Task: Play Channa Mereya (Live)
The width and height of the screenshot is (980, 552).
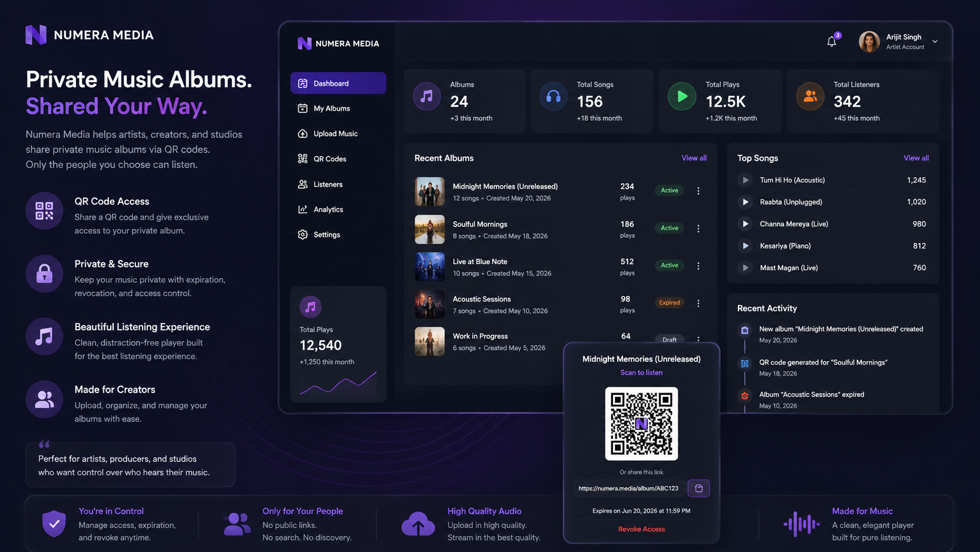Action: (x=745, y=224)
